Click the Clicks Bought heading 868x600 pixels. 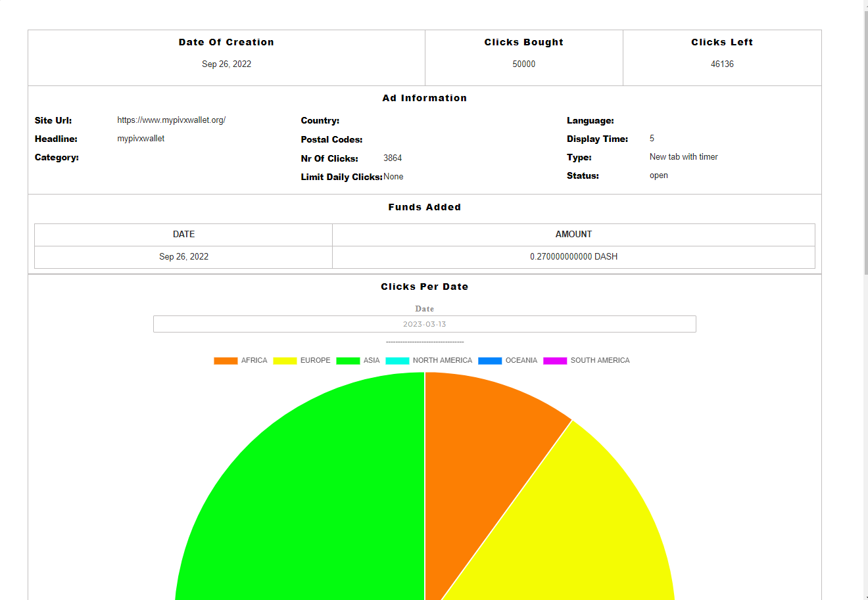tap(524, 42)
